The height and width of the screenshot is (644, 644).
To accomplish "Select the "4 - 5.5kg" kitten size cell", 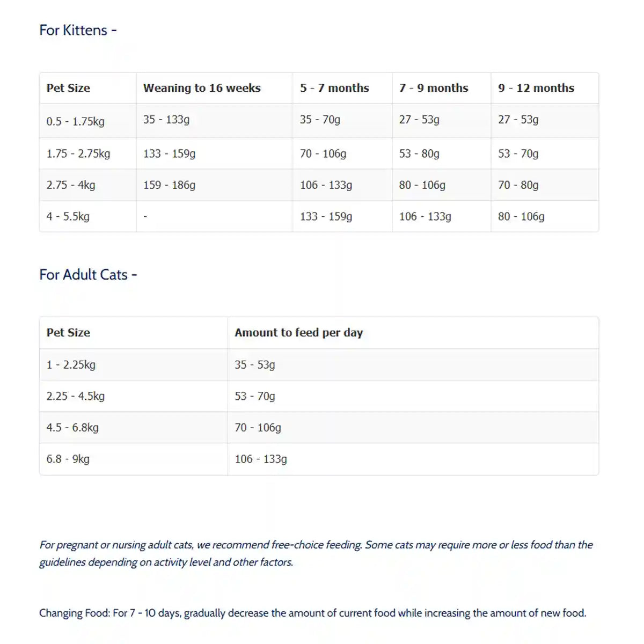I will tap(68, 217).
